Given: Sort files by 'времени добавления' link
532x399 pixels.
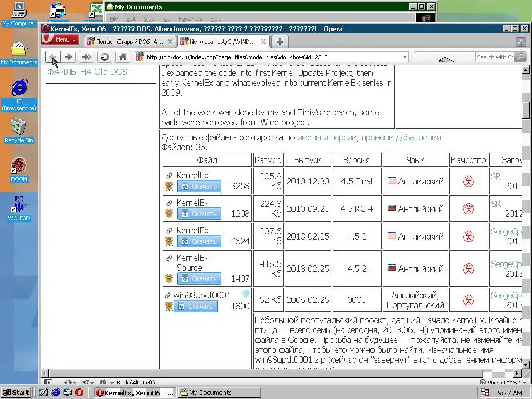Looking at the screenshot, I should coord(401,137).
